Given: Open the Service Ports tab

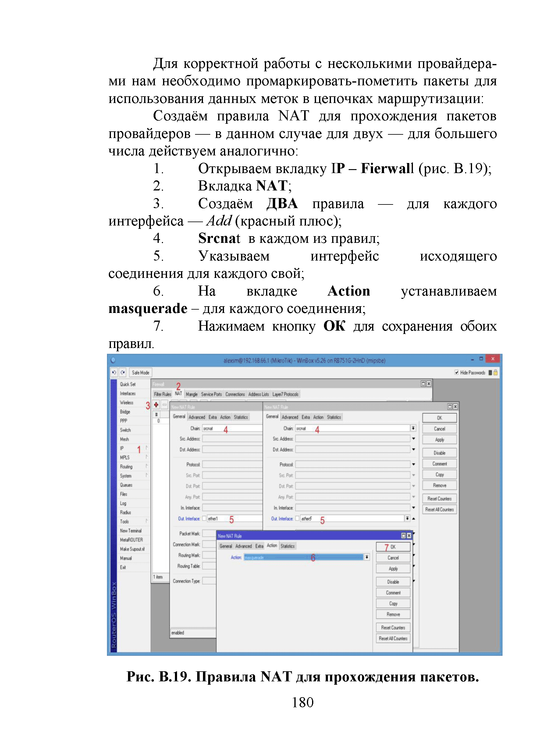Looking at the screenshot, I should 211,394.
